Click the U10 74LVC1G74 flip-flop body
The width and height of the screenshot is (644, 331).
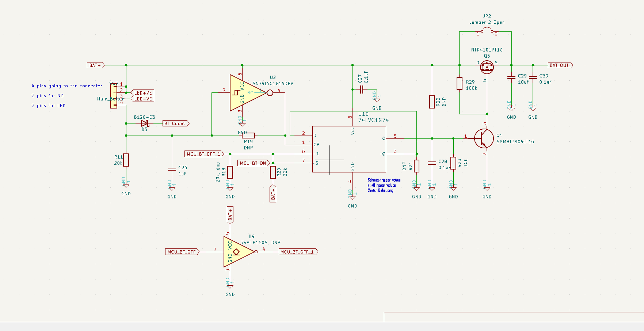coord(349,149)
